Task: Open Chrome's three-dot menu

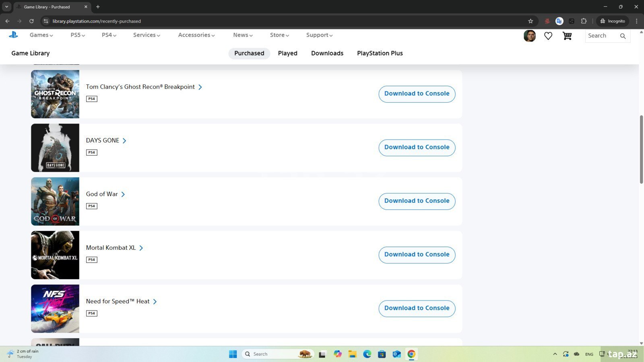Action: click(636, 21)
